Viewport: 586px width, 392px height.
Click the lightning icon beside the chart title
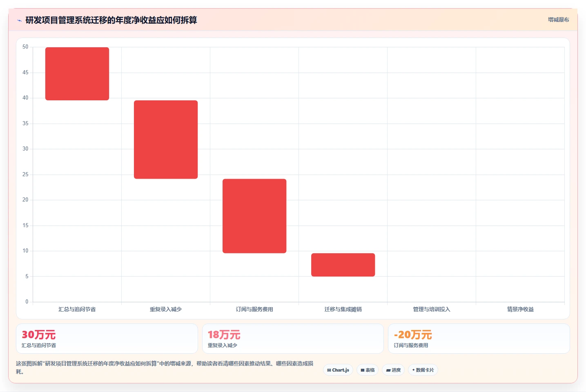click(19, 20)
